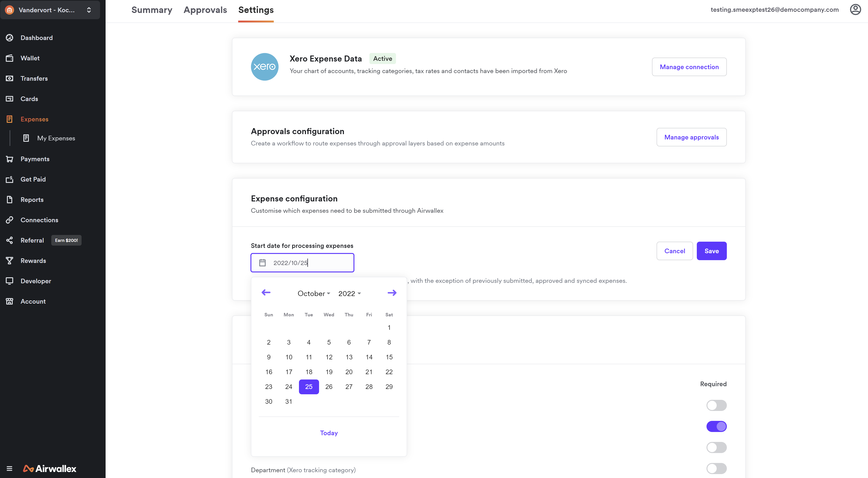Click the Transfers banknote icon
This screenshot has height=478, width=868.
(9, 78)
